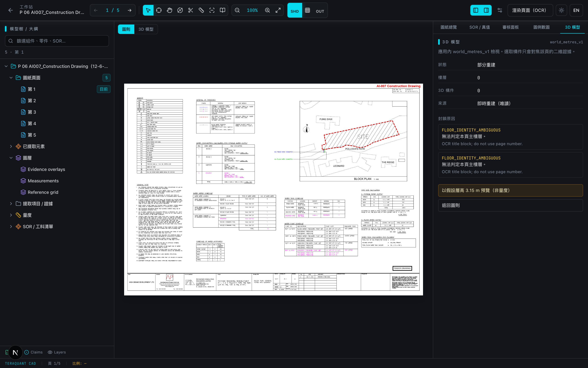The image size is (588, 368).
Task: Toggle Layers visibility eye
Action: click(57, 352)
